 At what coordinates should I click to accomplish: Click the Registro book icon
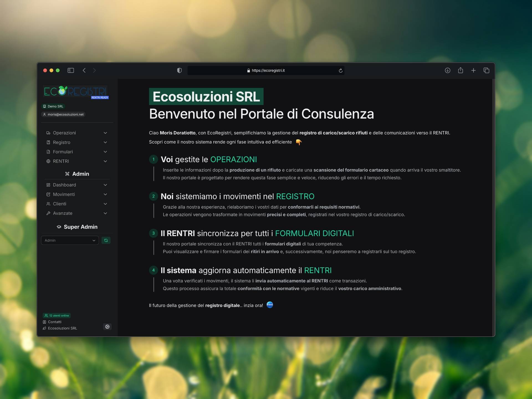point(48,142)
